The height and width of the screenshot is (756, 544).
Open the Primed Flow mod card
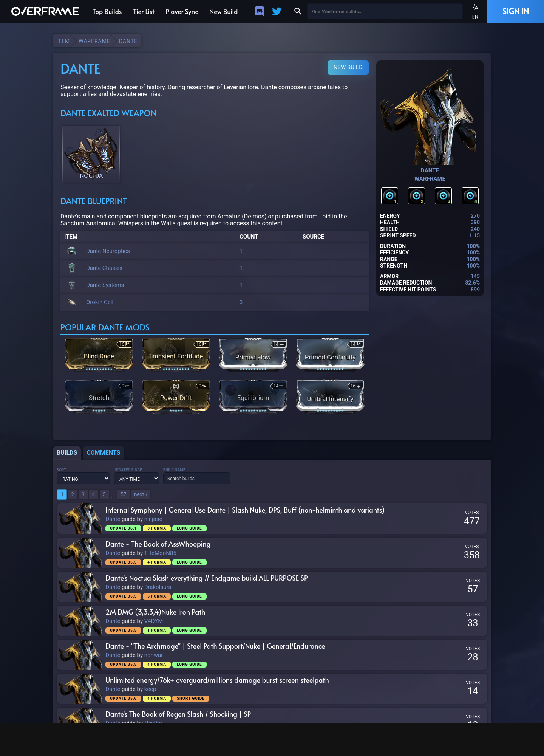[253, 355]
